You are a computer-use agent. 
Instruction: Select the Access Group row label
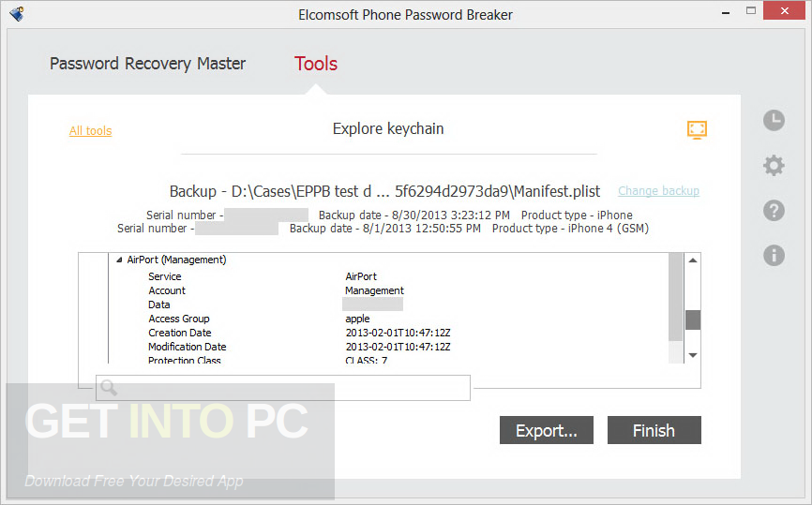coord(179,319)
